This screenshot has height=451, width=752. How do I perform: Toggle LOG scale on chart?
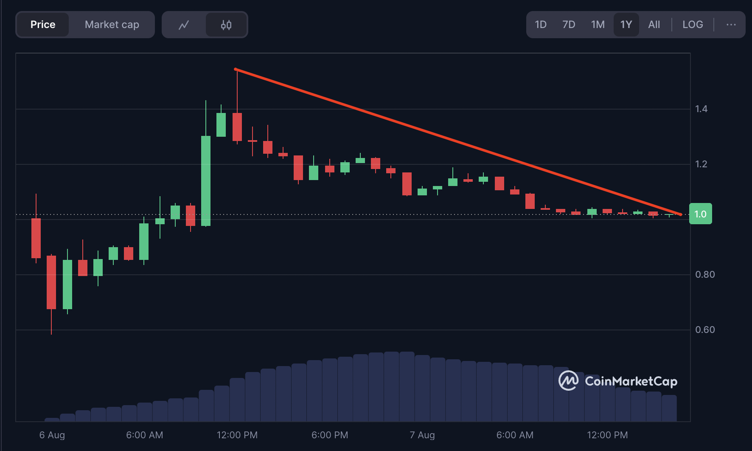692,25
